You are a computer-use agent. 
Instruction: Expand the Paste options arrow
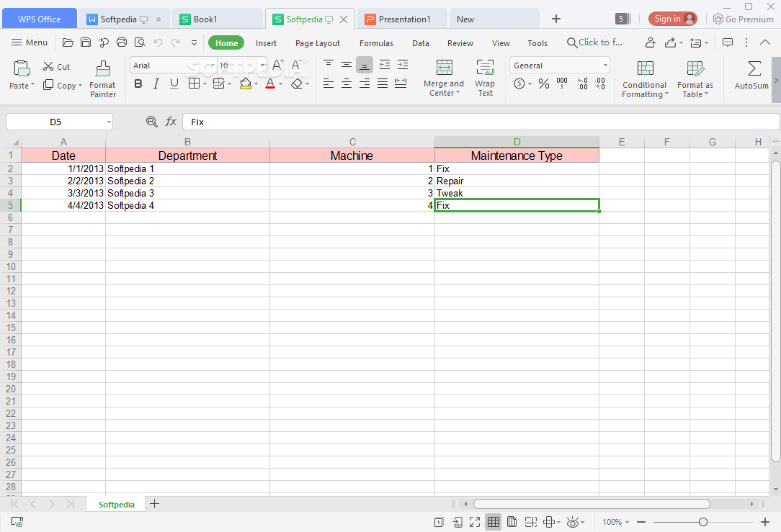click(33, 85)
